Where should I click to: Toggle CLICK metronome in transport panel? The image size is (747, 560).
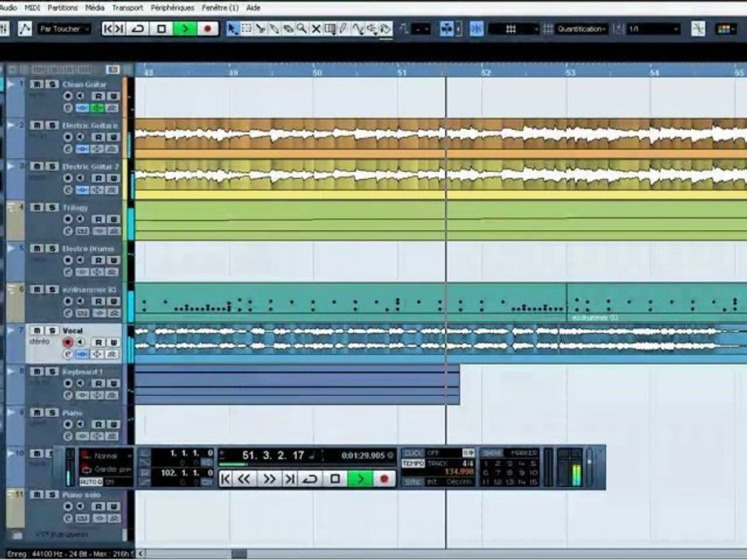(412, 453)
